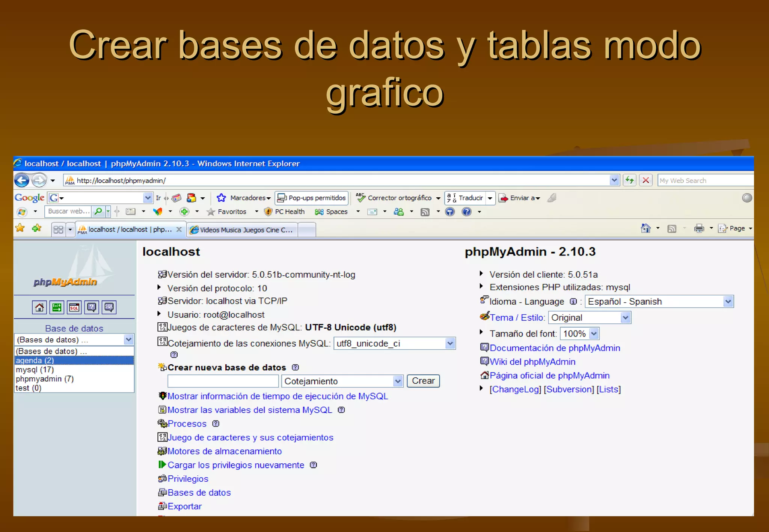Click Pop-ups permitidos toolbar button
The width and height of the screenshot is (769, 532).
click(x=312, y=198)
